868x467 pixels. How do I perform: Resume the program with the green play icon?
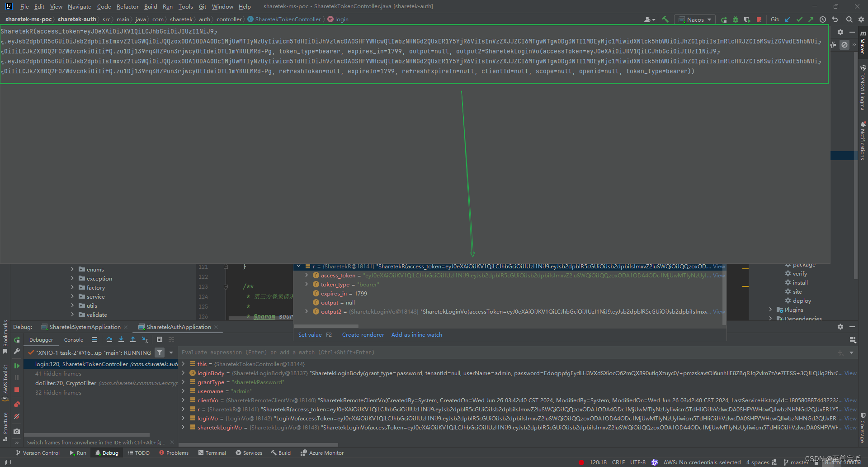(x=17, y=366)
